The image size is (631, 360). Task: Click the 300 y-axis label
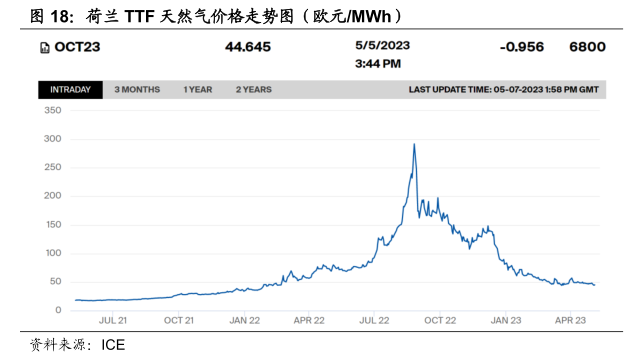pos(53,139)
